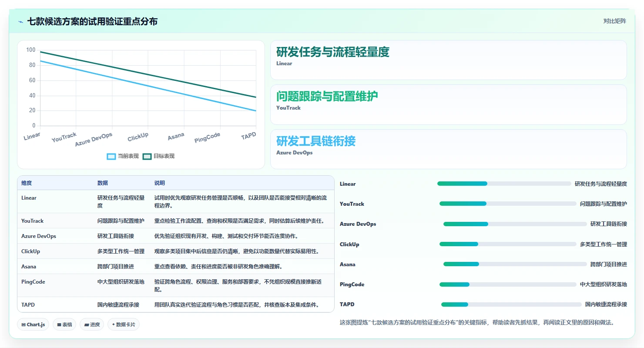The image size is (644, 348).
Task: Click the ClickUp progress bar
Action: tap(508, 244)
